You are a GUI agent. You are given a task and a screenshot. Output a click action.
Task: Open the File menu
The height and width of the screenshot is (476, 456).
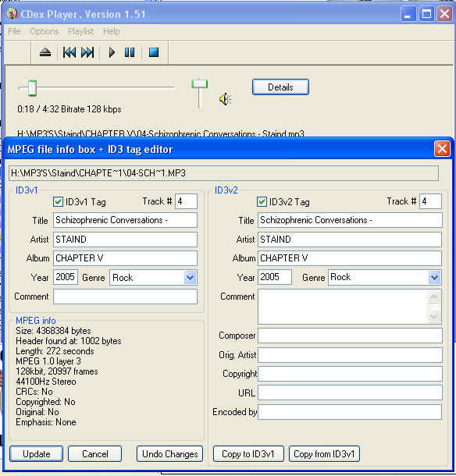(14, 31)
